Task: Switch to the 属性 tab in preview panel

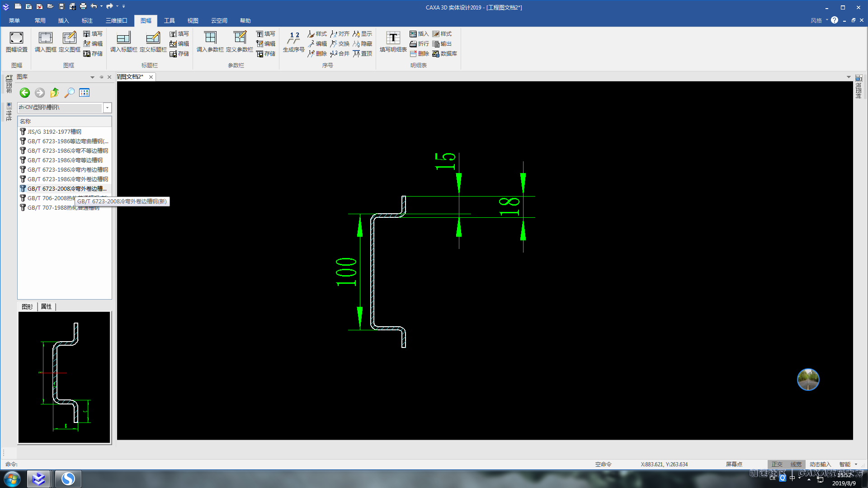Action: click(46, 306)
